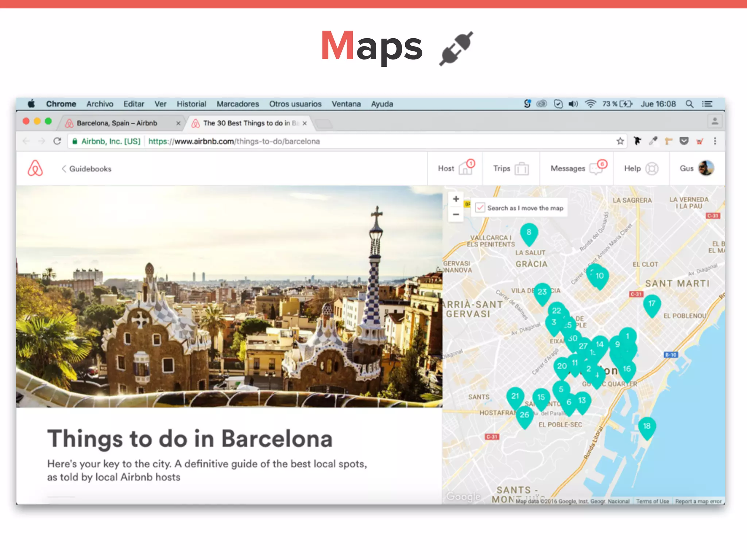This screenshot has width=747, height=560.
Task: Zoom in on the map
Action: [456, 199]
